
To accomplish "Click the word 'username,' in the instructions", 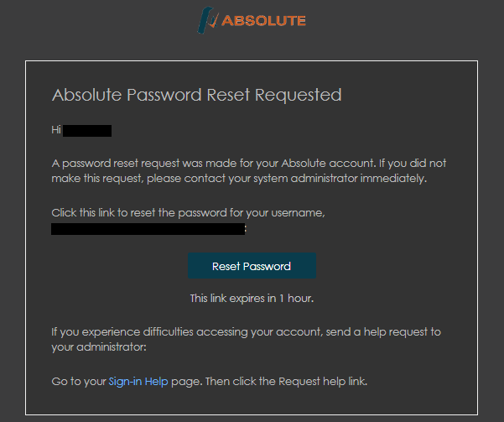I will pos(298,212).
